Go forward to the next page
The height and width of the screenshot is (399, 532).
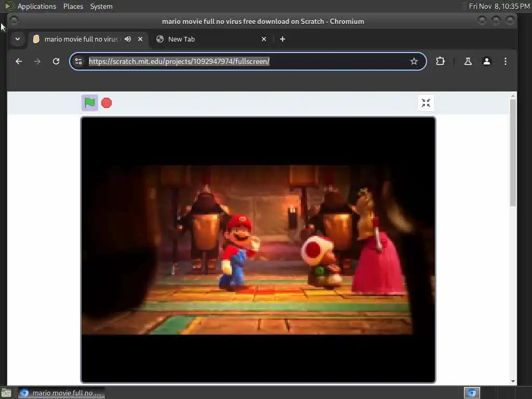tap(37, 61)
